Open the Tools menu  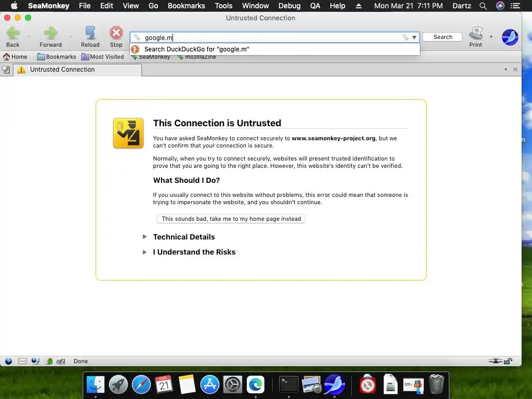pyautogui.click(x=223, y=6)
